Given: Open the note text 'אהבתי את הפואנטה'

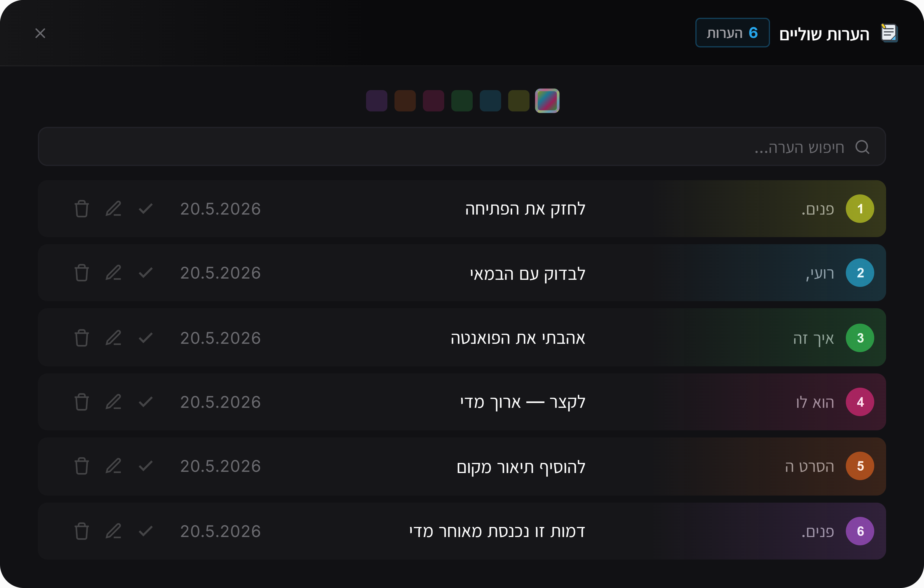Looking at the screenshot, I should pyautogui.click(x=518, y=338).
